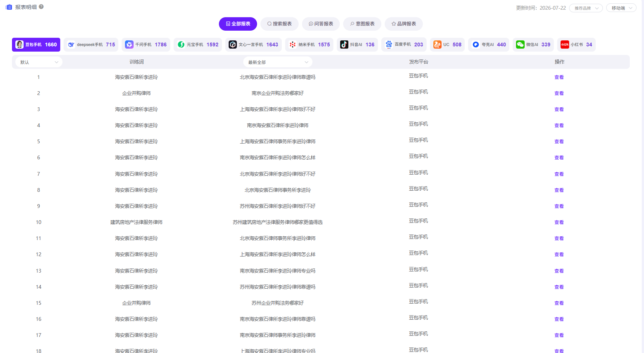Click text 南京海安紫石律所李进玲律师专业吗
The width and height of the screenshot is (644, 353).
pos(278,271)
